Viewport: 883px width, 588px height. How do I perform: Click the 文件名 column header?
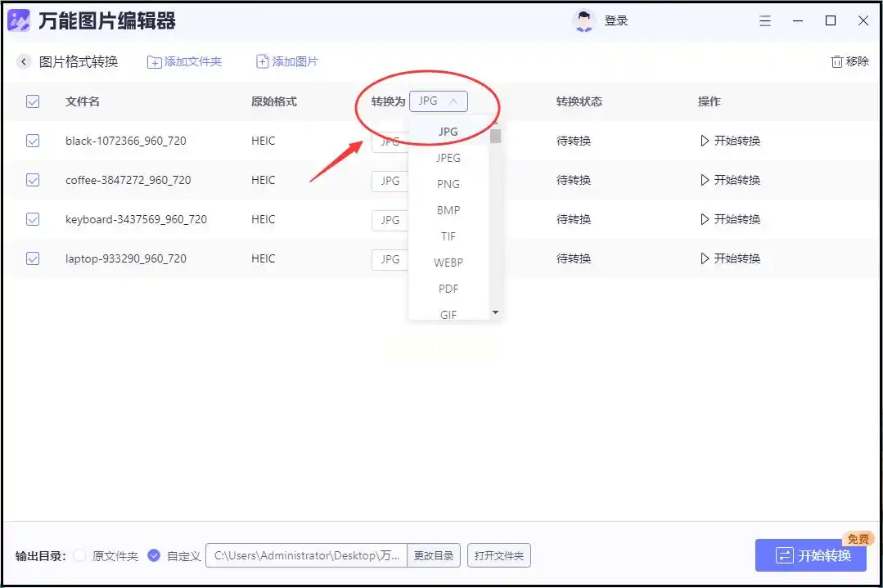(82, 101)
